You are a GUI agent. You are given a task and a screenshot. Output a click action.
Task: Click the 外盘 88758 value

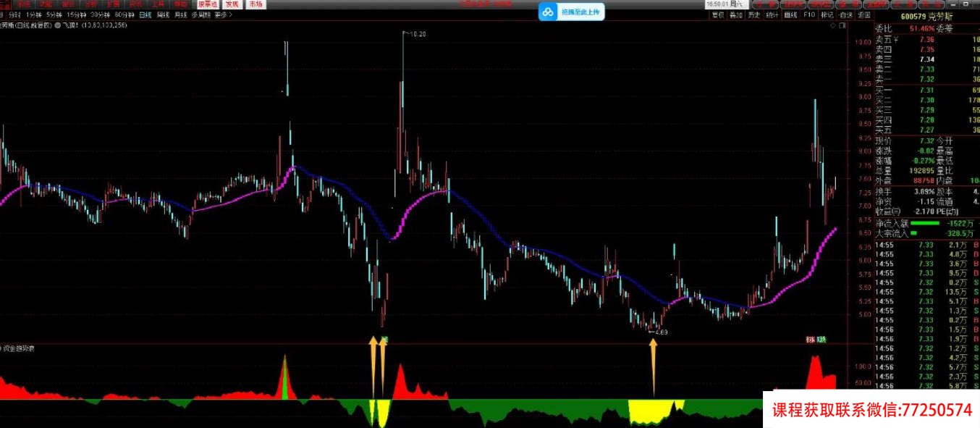924,181
